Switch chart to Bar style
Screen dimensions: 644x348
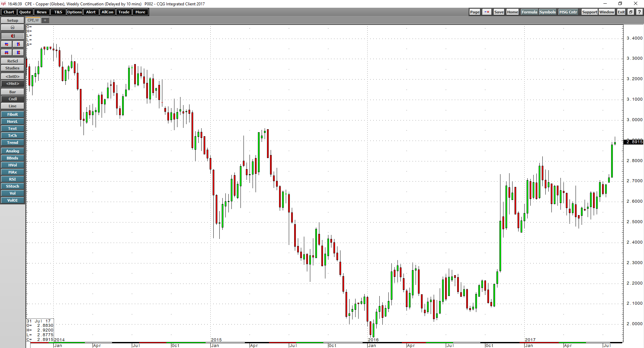12,92
